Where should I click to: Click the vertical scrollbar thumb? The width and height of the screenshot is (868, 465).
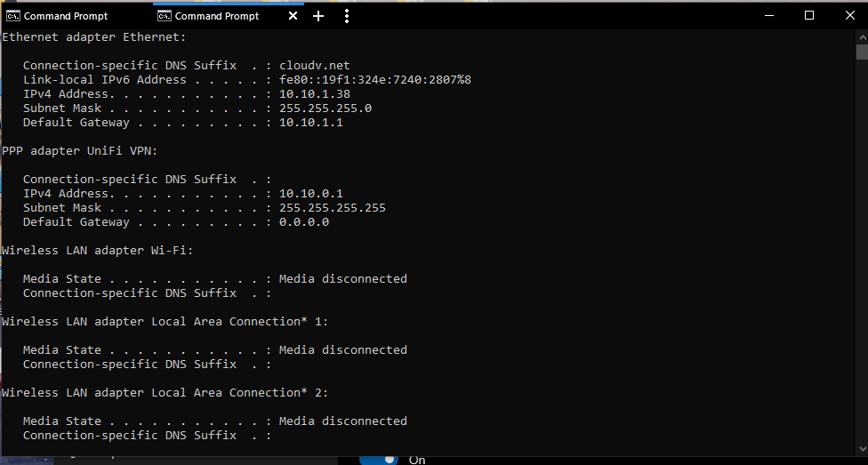[x=862, y=52]
